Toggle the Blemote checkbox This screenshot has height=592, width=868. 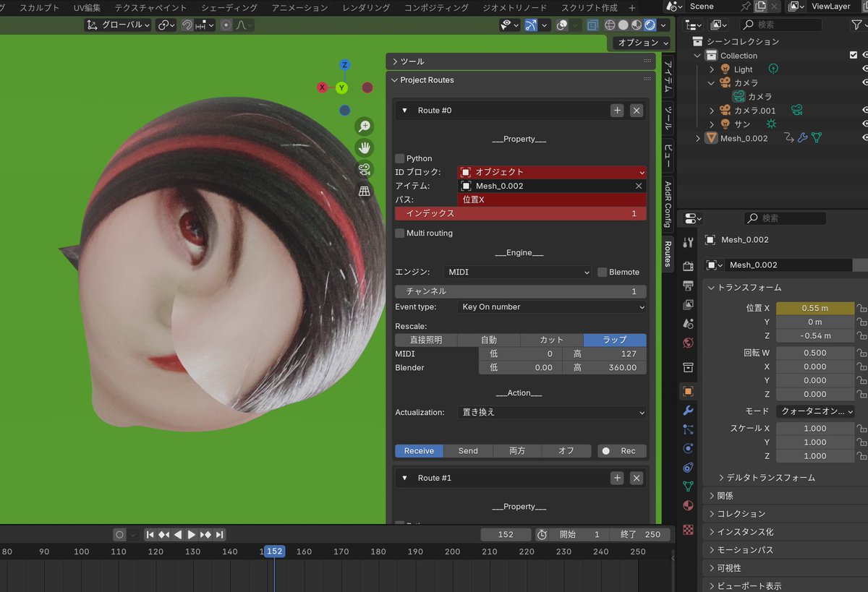click(x=603, y=273)
